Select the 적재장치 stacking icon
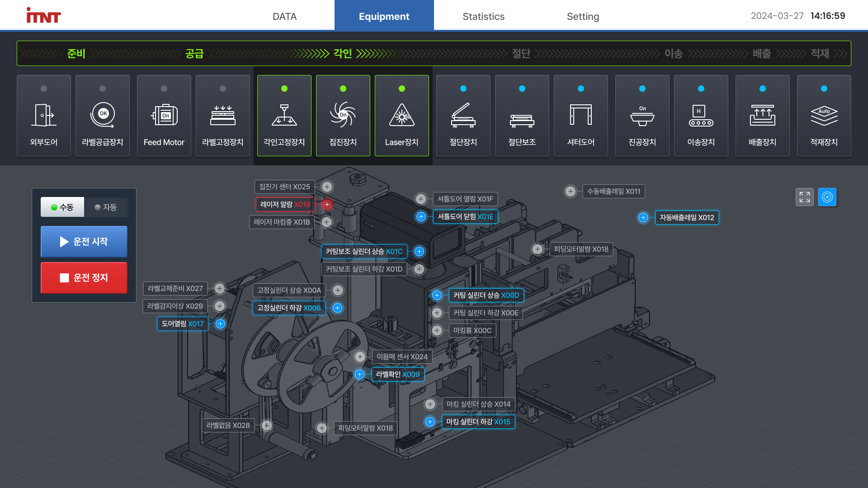 point(824,116)
